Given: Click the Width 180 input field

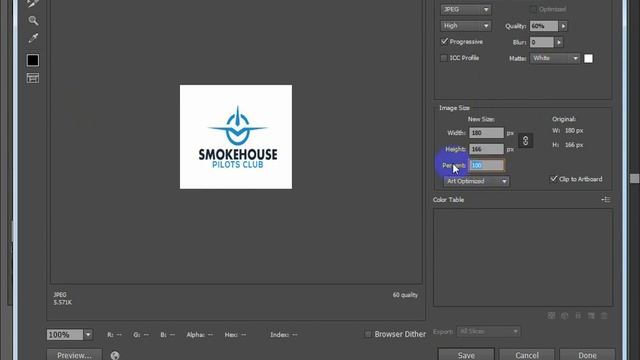Looking at the screenshot, I should coord(487,133).
